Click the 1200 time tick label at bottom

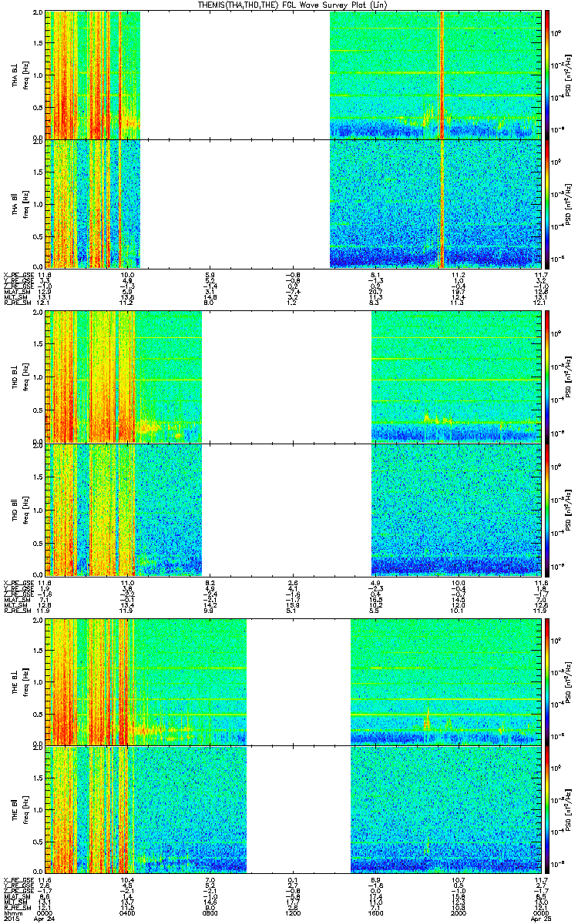(x=293, y=912)
